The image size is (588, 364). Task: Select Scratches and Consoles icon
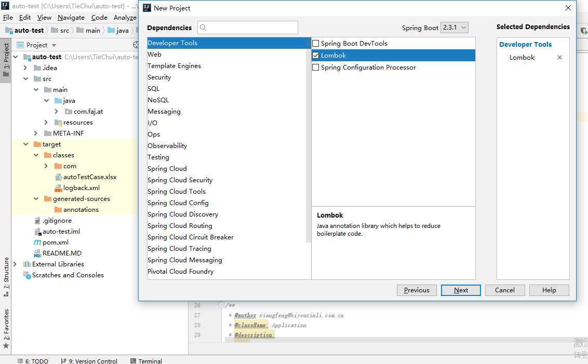[x=27, y=275]
